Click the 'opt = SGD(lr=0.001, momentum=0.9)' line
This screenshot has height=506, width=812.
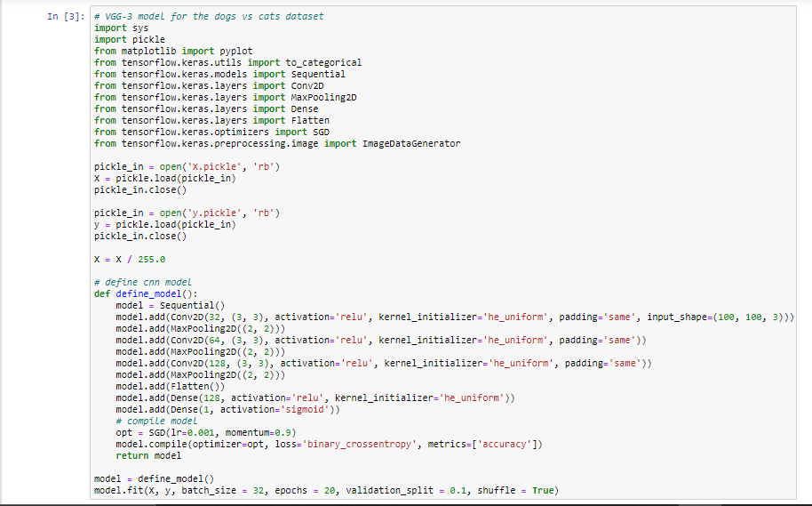206,432
